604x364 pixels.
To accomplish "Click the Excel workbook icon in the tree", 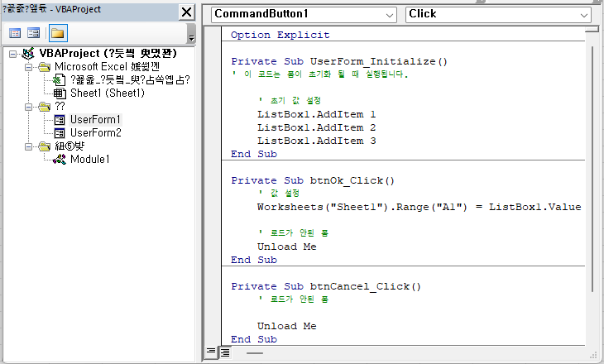I will coord(60,80).
